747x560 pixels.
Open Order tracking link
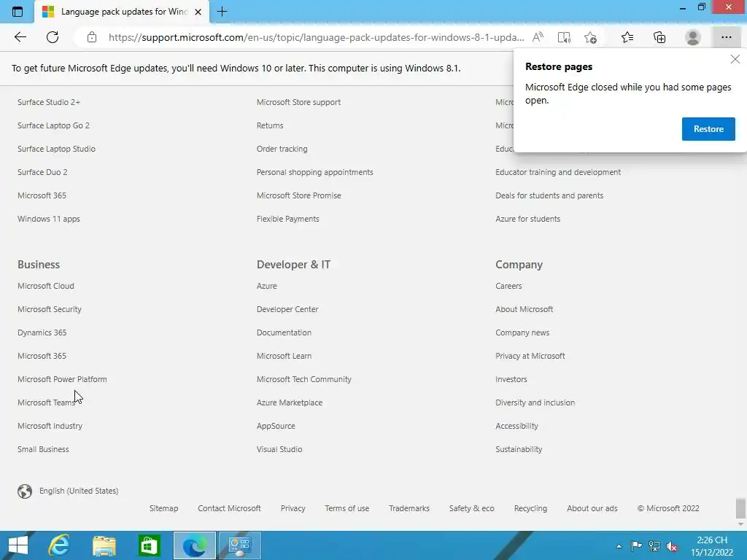[282, 149]
